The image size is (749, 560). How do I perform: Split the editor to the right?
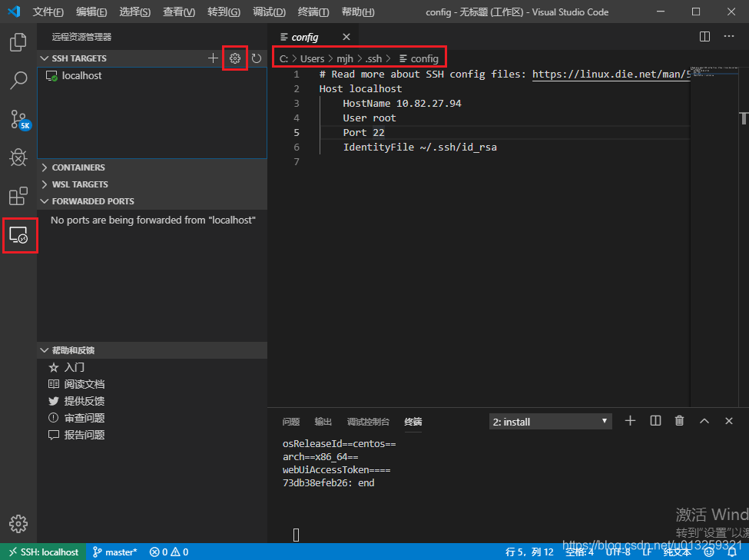(704, 37)
